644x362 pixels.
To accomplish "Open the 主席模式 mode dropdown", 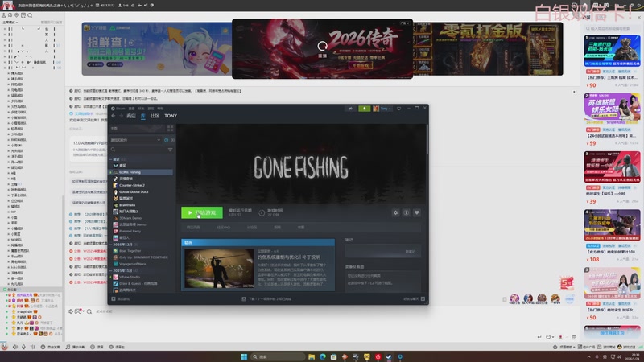I will (10, 23).
